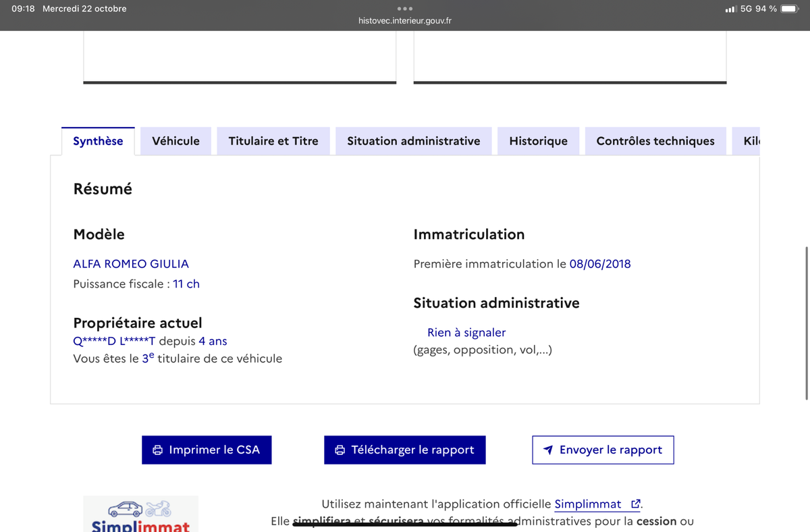Open the Synthèse tab
The image size is (810, 532).
click(98, 141)
